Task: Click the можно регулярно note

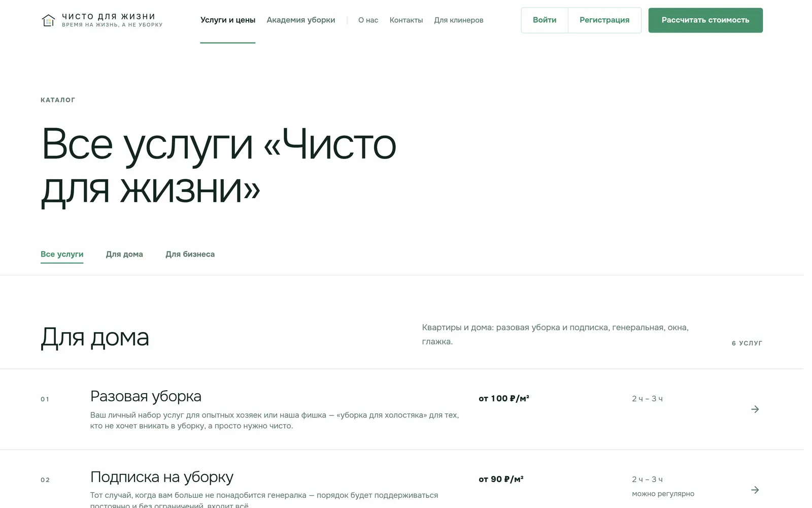Action: pos(663,494)
